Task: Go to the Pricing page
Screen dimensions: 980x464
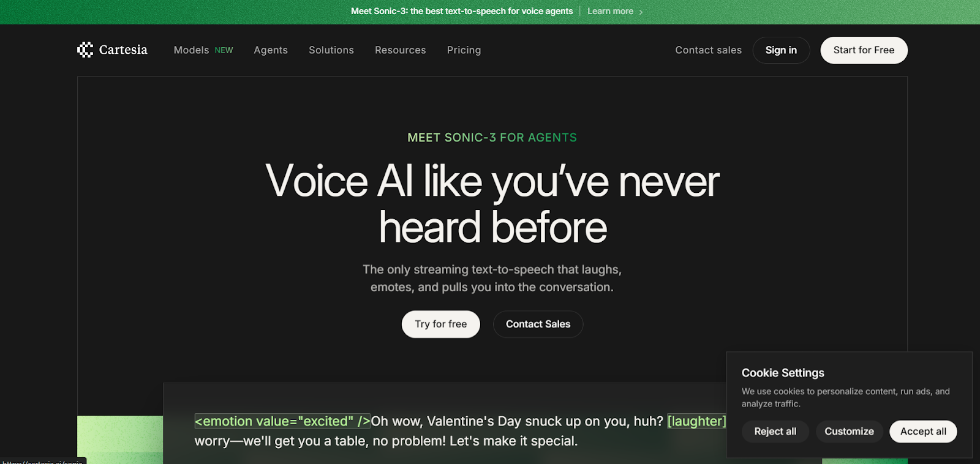Action: [464, 50]
